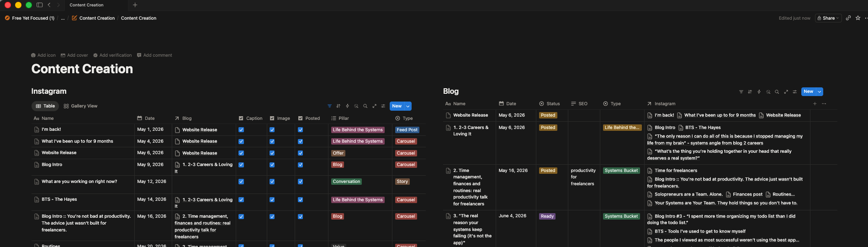The image size is (868, 247).
Task: Open Blog table column options ellipsis
Action: pos(824,104)
